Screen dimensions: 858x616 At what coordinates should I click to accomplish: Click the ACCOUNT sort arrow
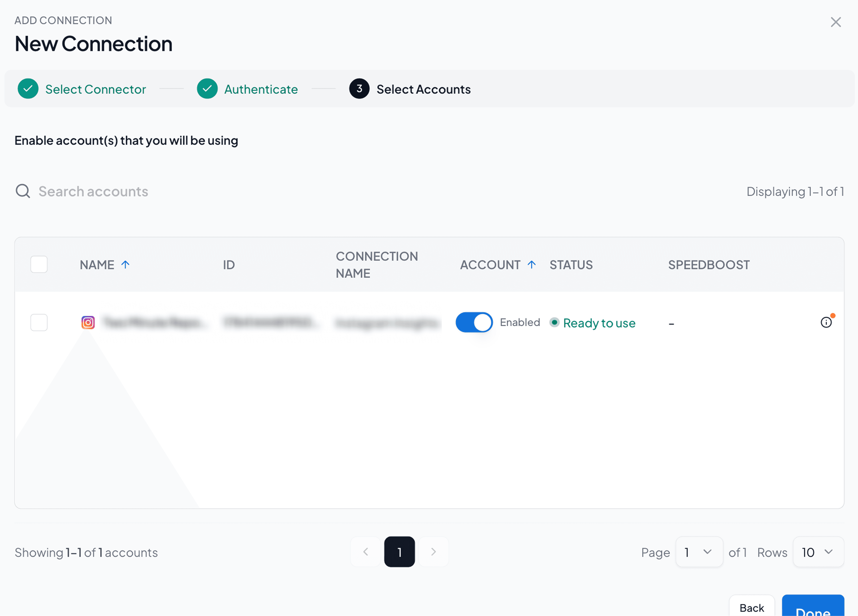point(532,264)
